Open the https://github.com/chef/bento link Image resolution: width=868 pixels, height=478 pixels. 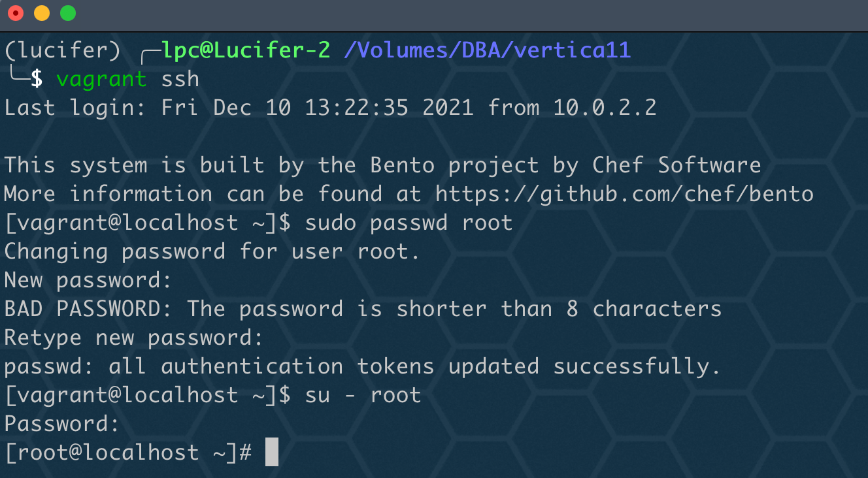pyautogui.click(x=624, y=194)
